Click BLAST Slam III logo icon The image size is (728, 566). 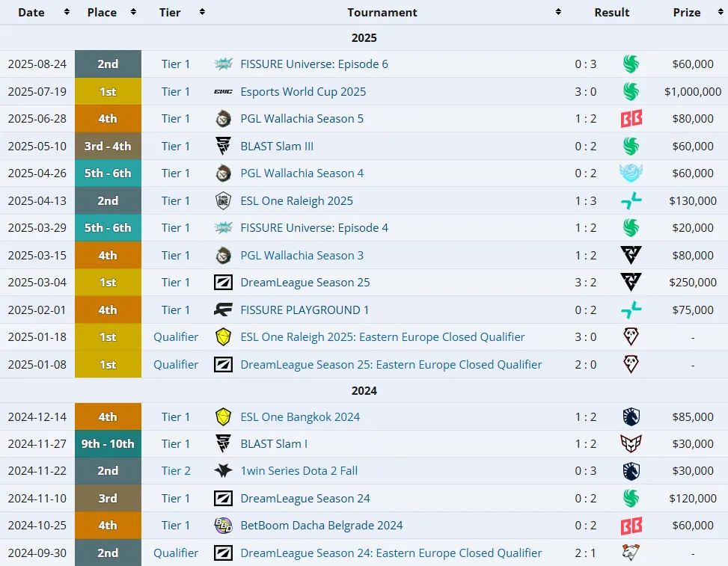(x=223, y=146)
